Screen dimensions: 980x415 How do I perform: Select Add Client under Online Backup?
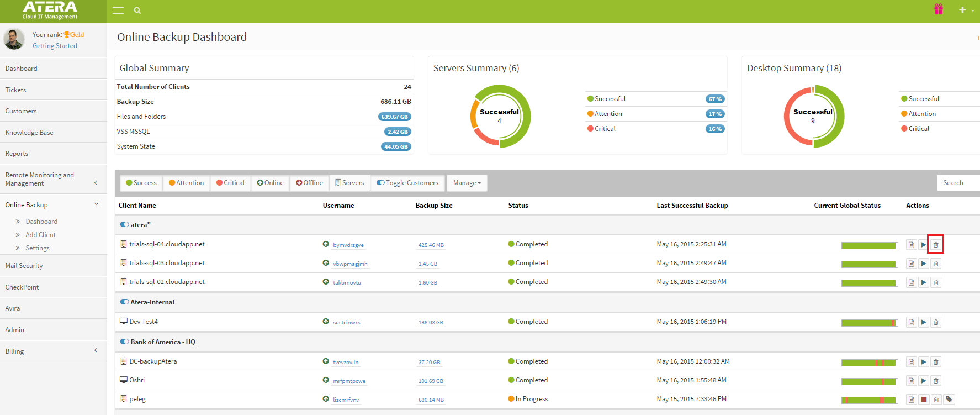coord(40,235)
